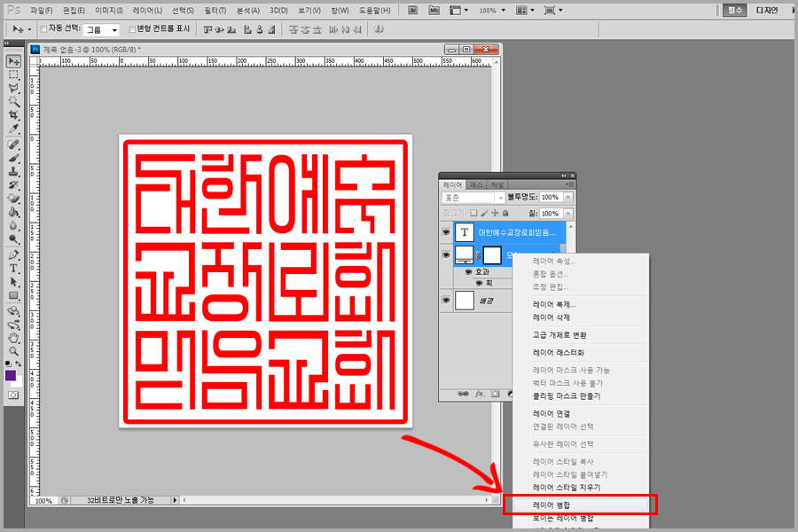Open the 필터(T) menu
Screen dimensions: 798x532
click(x=215, y=10)
